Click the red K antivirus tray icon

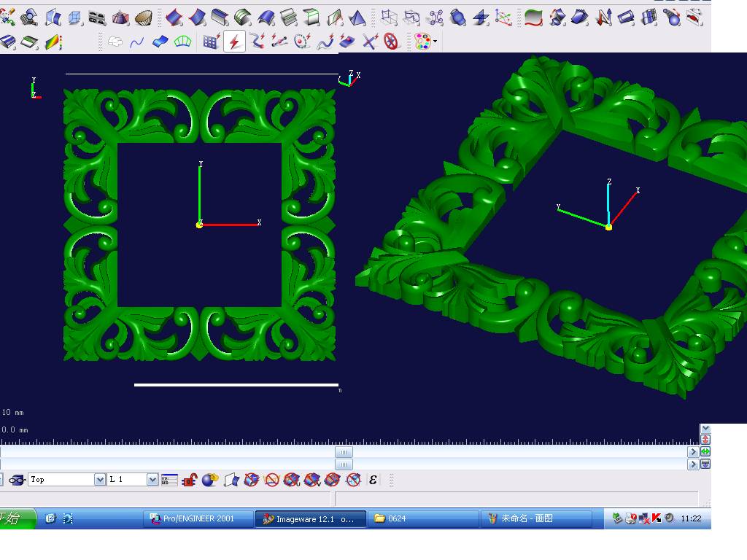click(x=657, y=518)
